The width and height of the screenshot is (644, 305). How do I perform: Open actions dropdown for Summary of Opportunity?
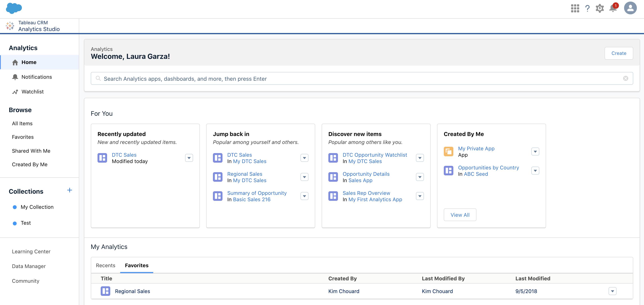pyautogui.click(x=304, y=196)
